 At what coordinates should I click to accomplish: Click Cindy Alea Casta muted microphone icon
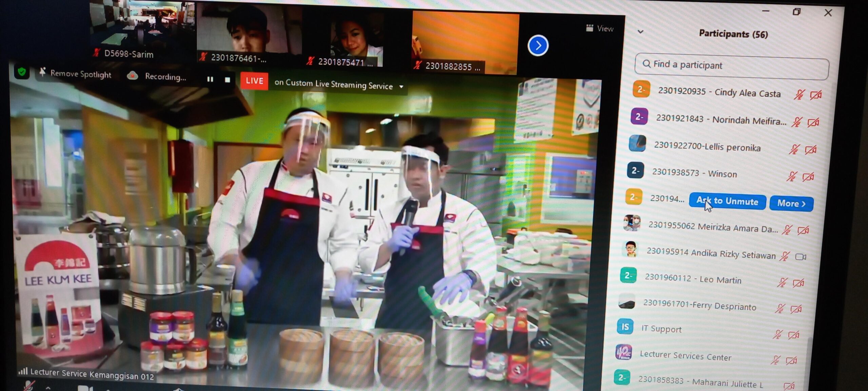coord(799,94)
